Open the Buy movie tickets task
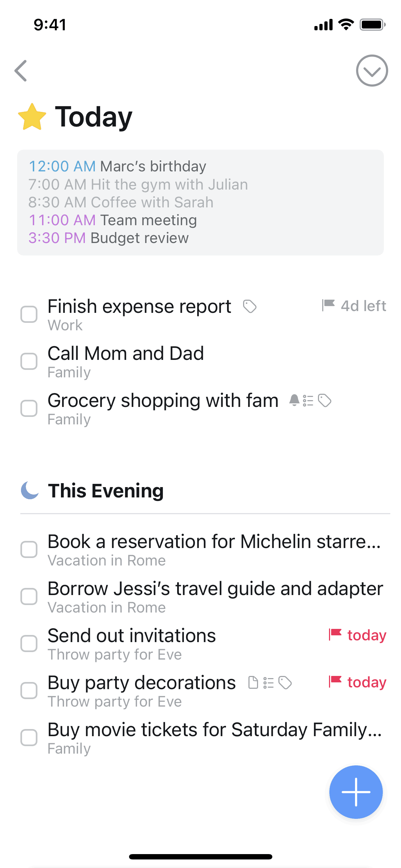The image size is (401, 868). [215, 730]
